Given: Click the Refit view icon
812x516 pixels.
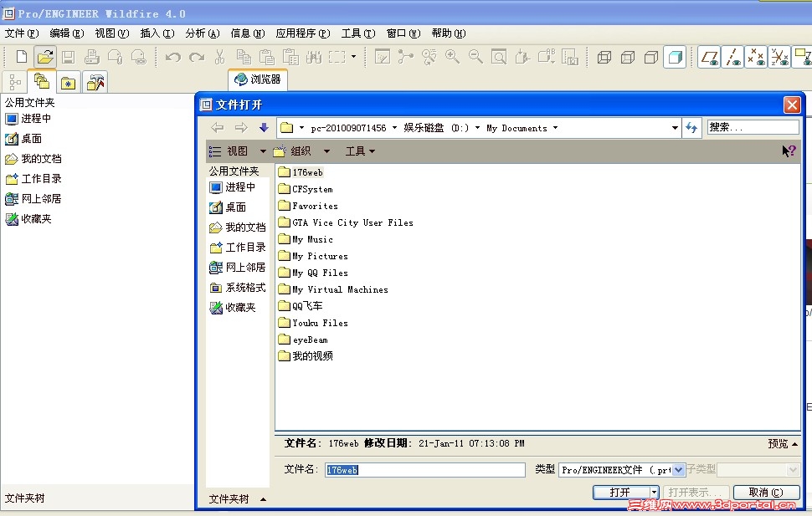Looking at the screenshot, I should (499, 56).
